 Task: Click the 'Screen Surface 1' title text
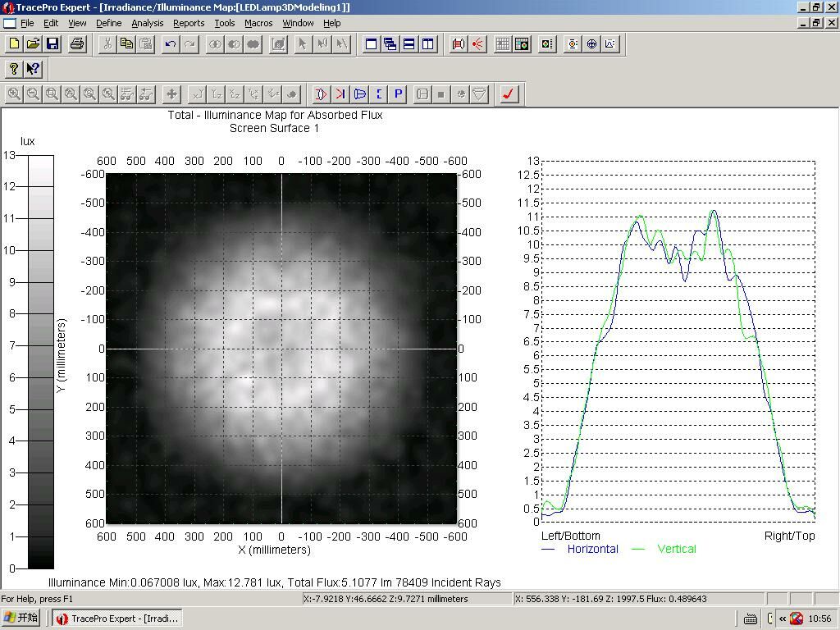pyautogui.click(x=274, y=128)
